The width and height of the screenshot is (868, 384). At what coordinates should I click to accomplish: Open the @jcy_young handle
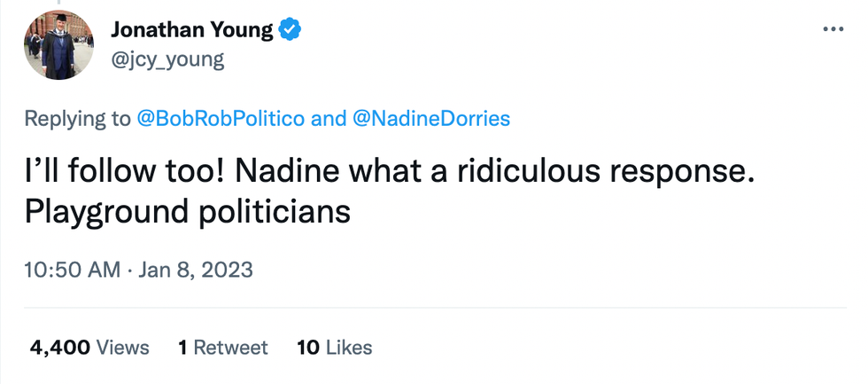point(167,59)
